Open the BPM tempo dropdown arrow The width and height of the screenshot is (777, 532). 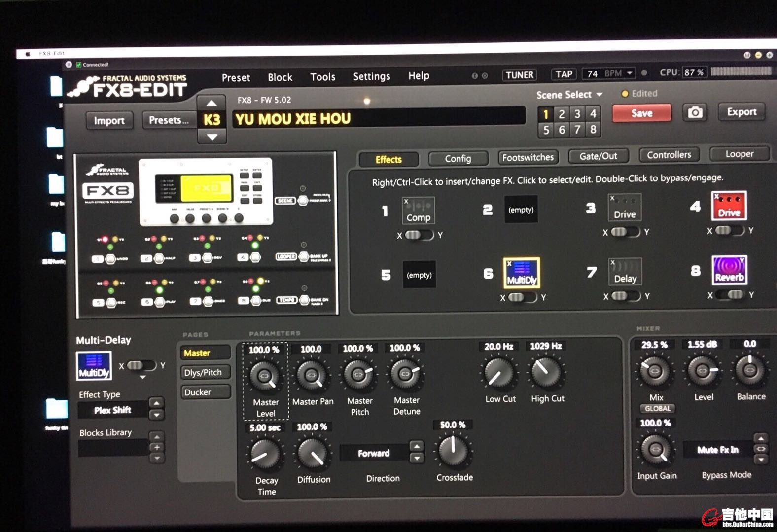630,73
